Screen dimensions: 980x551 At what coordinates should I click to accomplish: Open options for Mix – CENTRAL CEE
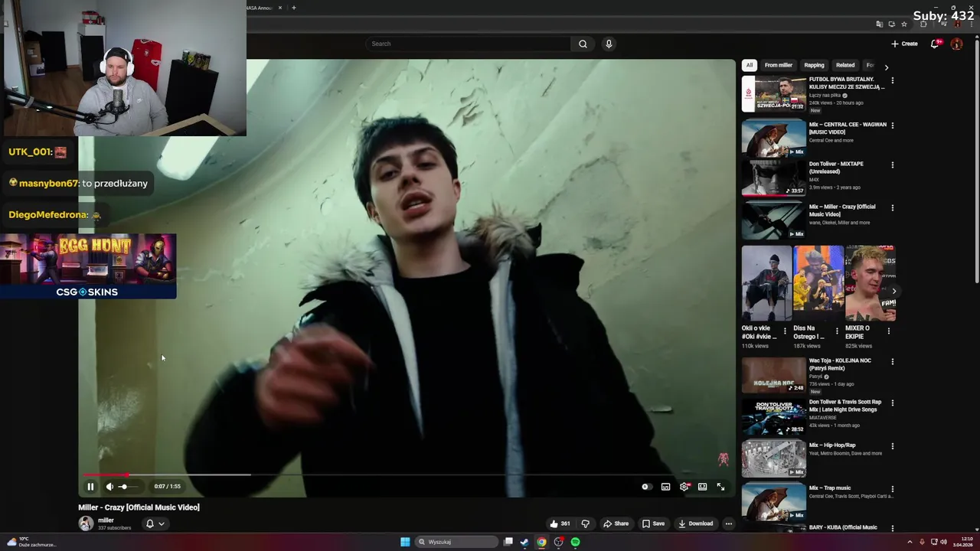coord(892,125)
